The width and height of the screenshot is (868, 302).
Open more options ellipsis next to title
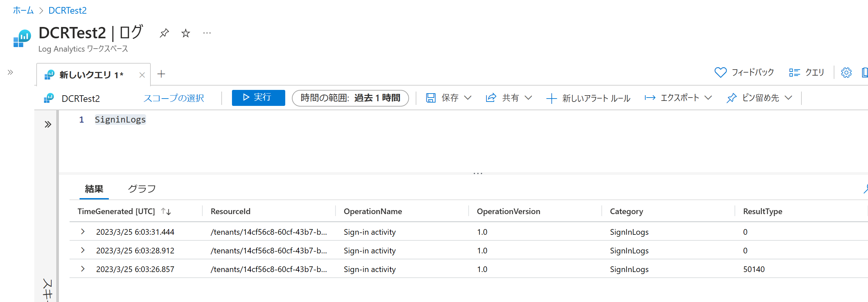point(207,33)
